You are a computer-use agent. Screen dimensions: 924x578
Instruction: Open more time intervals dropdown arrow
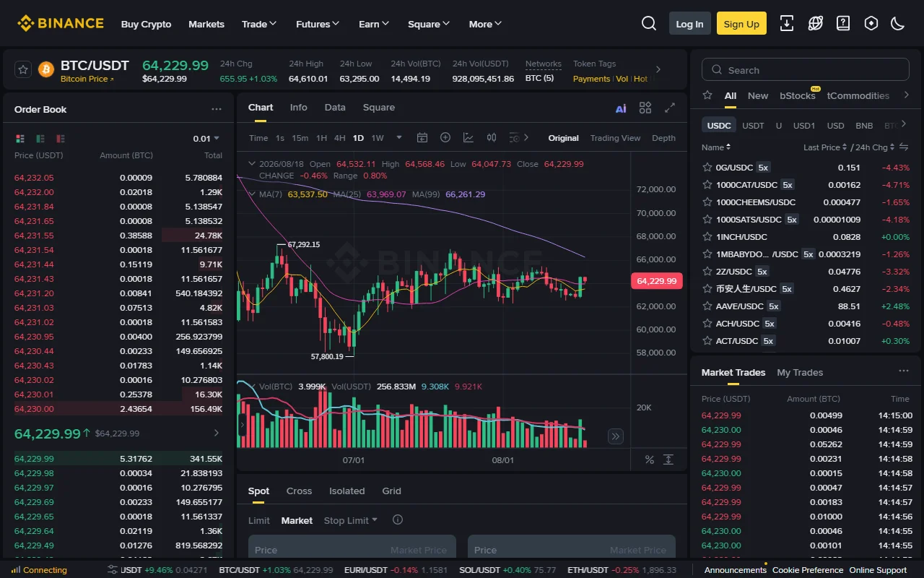click(399, 137)
